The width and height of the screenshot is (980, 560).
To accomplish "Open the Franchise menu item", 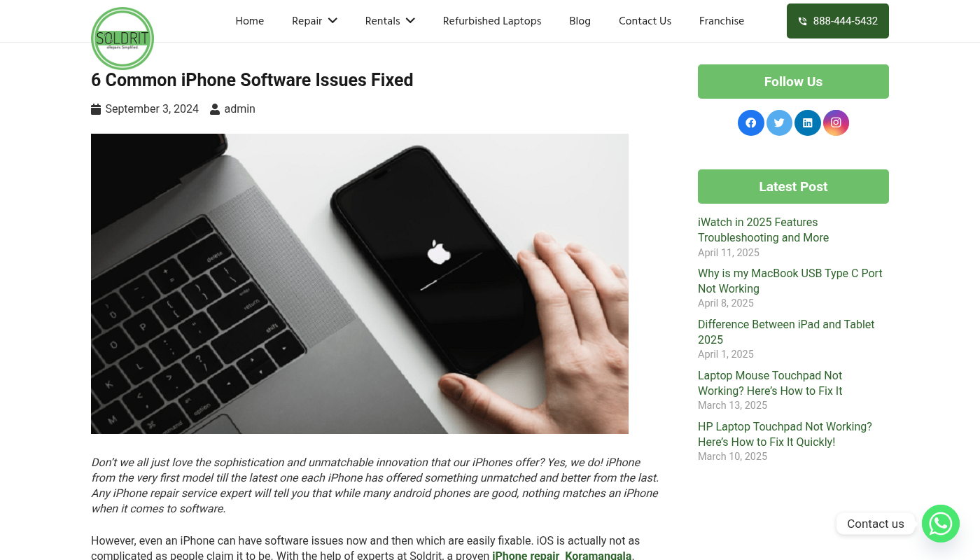I will point(722,21).
